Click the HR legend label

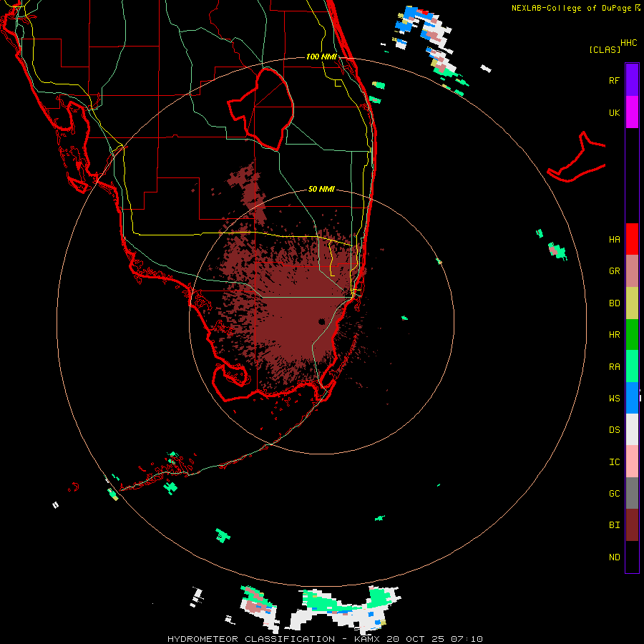click(x=614, y=335)
